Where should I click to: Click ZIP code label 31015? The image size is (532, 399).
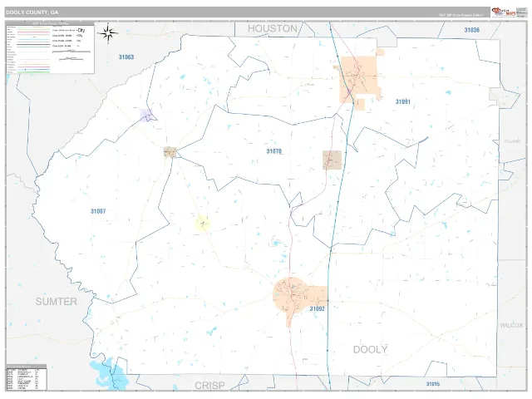433,384
